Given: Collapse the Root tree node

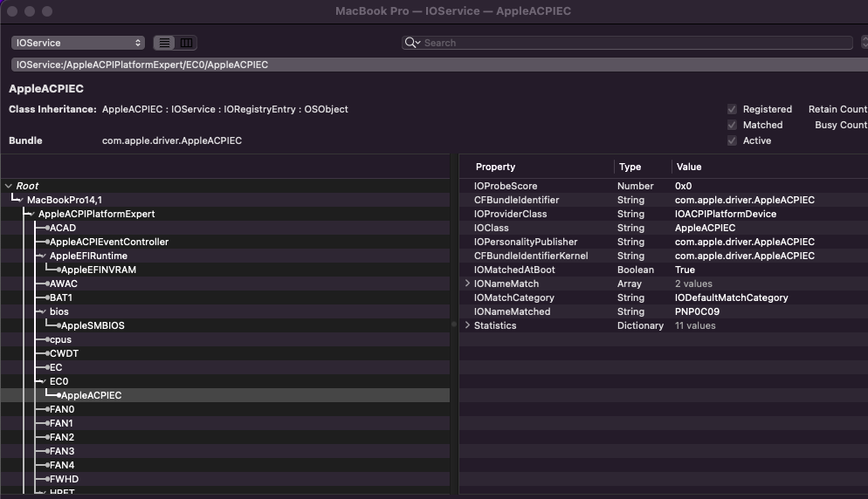Looking at the screenshot, I should [9, 186].
